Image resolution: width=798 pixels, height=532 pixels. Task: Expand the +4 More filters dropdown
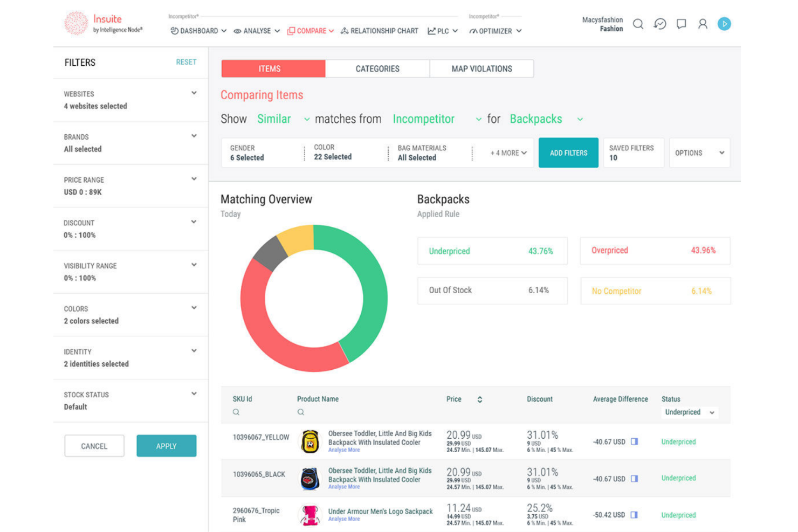click(x=508, y=153)
